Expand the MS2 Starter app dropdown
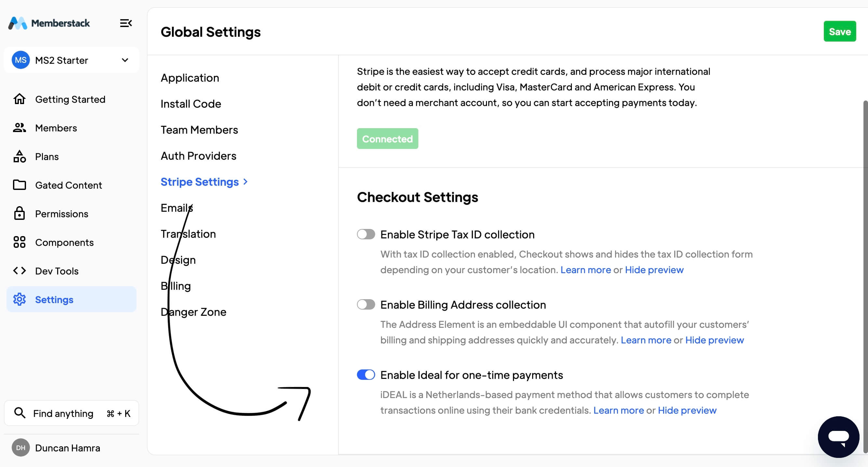The height and width of the screenshot is (467, 868). 125,60
